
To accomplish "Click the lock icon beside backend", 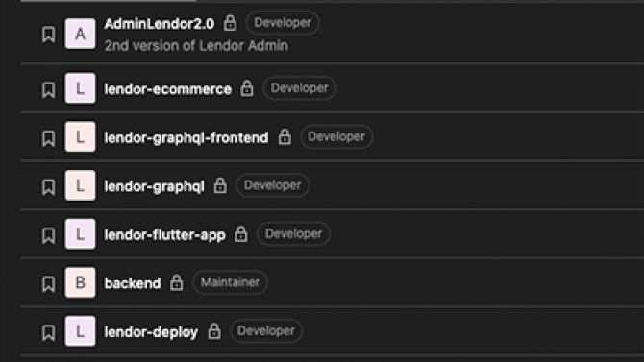I will point(177,282).
